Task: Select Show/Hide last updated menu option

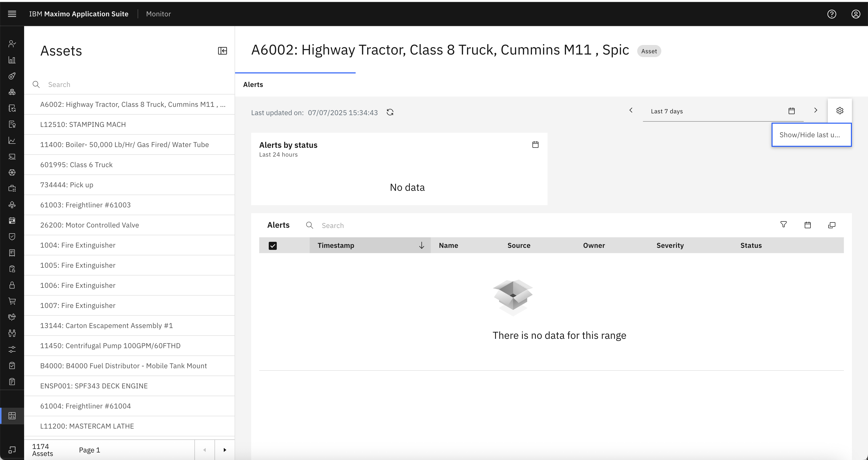Action: (811, 134)
